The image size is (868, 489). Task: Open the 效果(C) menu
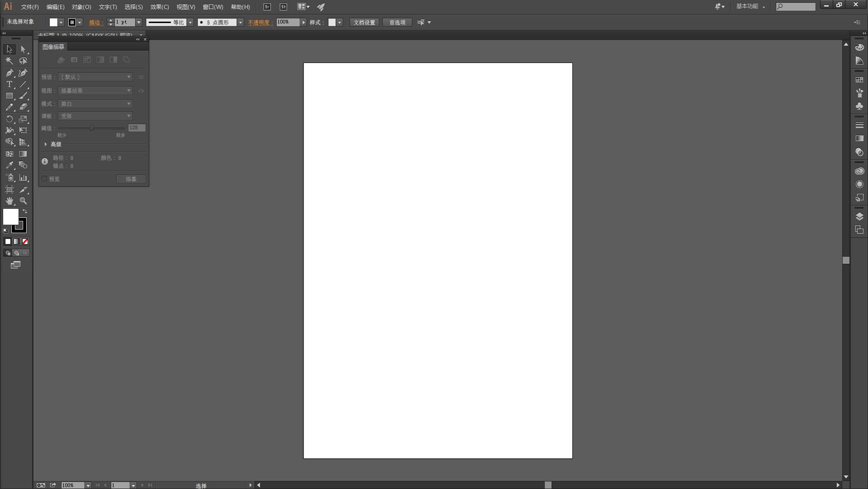[159, 7]
